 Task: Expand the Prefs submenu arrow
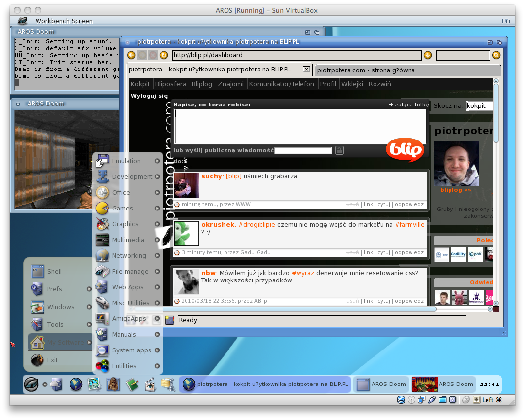89,289
